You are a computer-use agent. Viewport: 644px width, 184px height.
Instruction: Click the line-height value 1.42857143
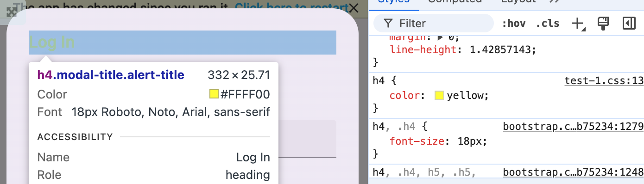pyautogui.click(x=500, y=50)
